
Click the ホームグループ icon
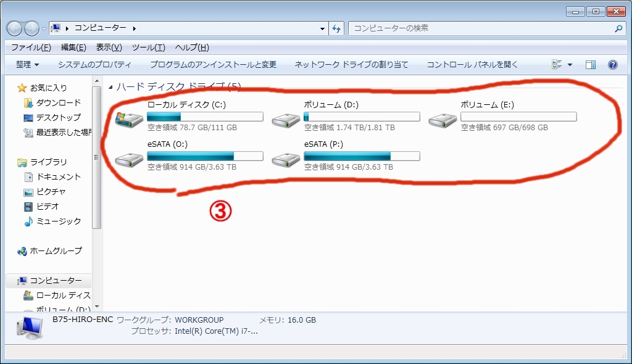(22, 252)
